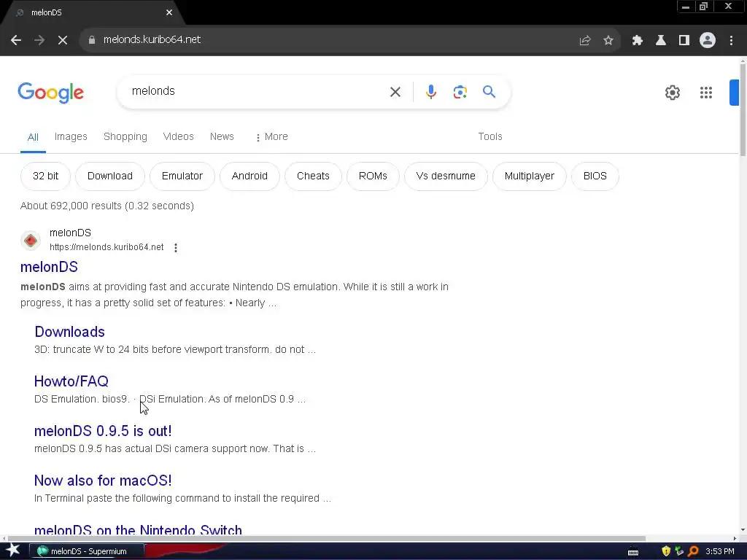Viewport: 747px width, 560px height.
Task: Open the More search filters dropdown
Action: tap(271, 137)
